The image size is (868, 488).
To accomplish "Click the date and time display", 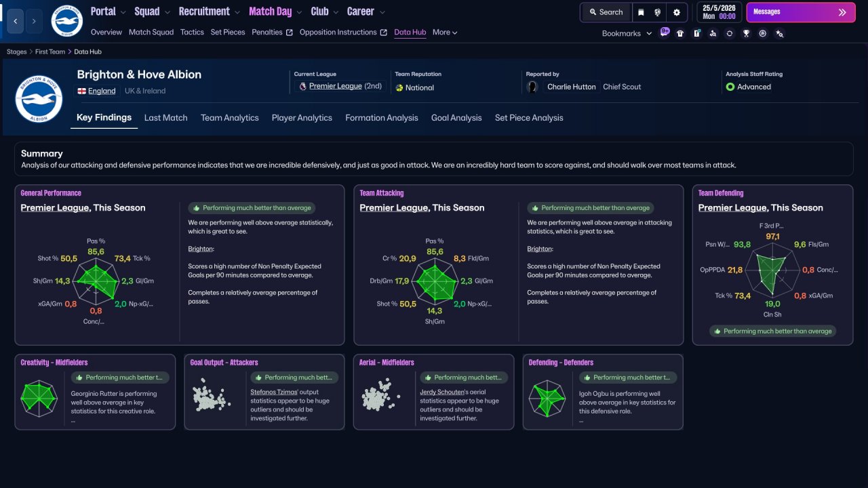I will click(719, 12).
